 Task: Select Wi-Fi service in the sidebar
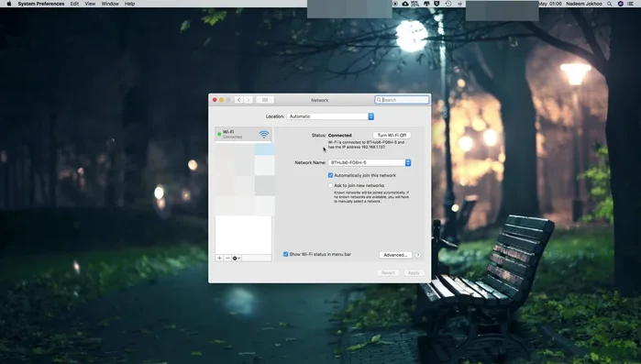(x=243, y=134)
